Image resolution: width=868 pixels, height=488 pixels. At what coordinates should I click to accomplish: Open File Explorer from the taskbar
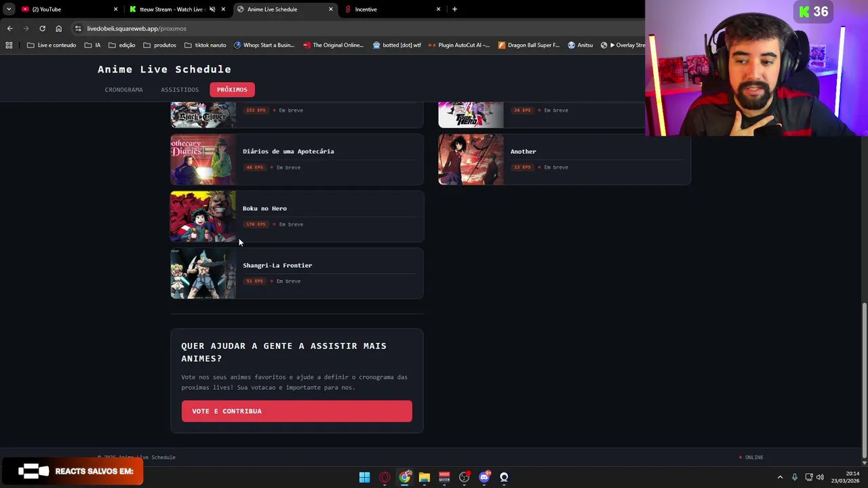(x=424, y=477)
